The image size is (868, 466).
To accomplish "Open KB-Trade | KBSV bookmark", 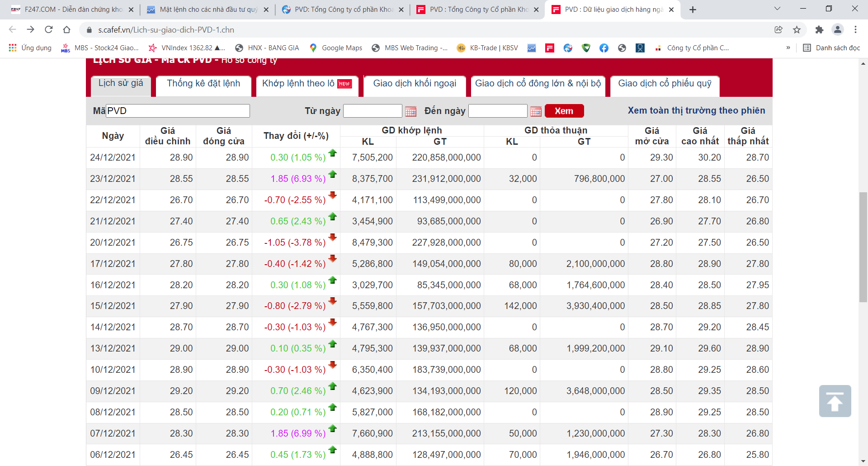I will 487,48.
